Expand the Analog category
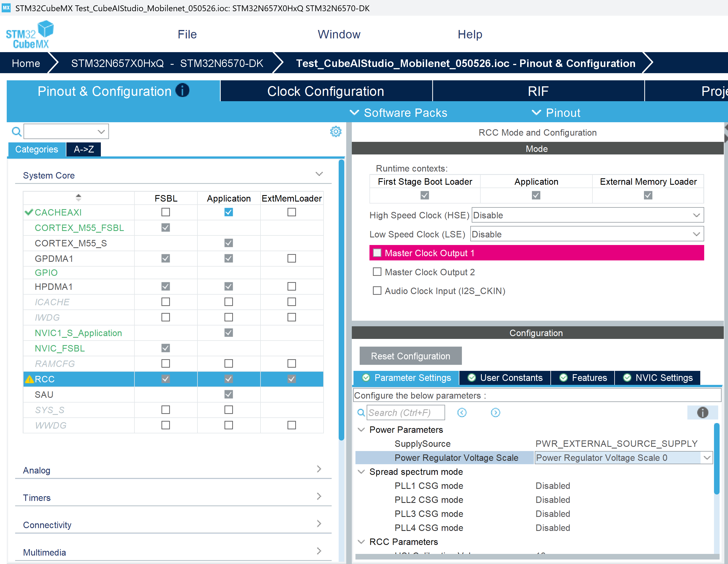728x564 pixels. pos(319,469)
